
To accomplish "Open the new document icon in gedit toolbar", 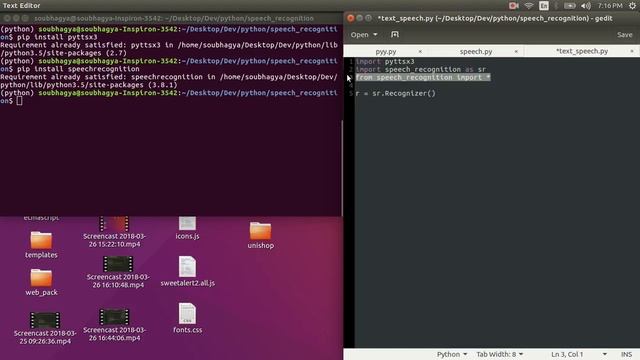I will point(395,35).
